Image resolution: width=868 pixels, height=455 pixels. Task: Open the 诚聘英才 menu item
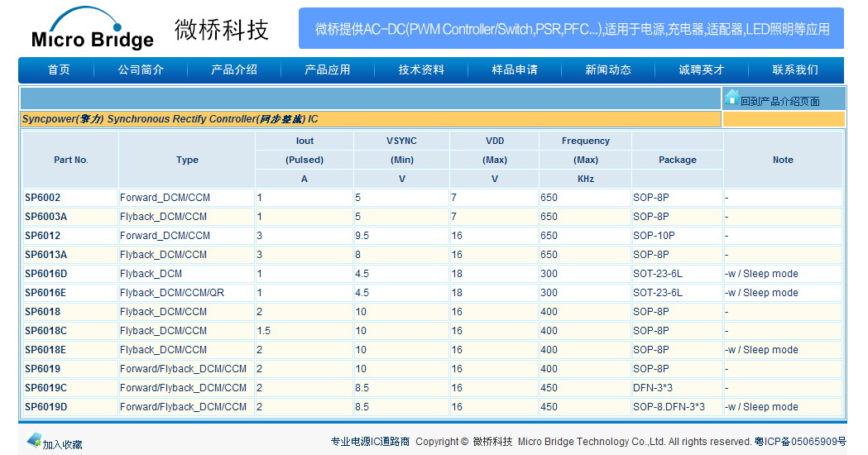(x=702, y=69)
